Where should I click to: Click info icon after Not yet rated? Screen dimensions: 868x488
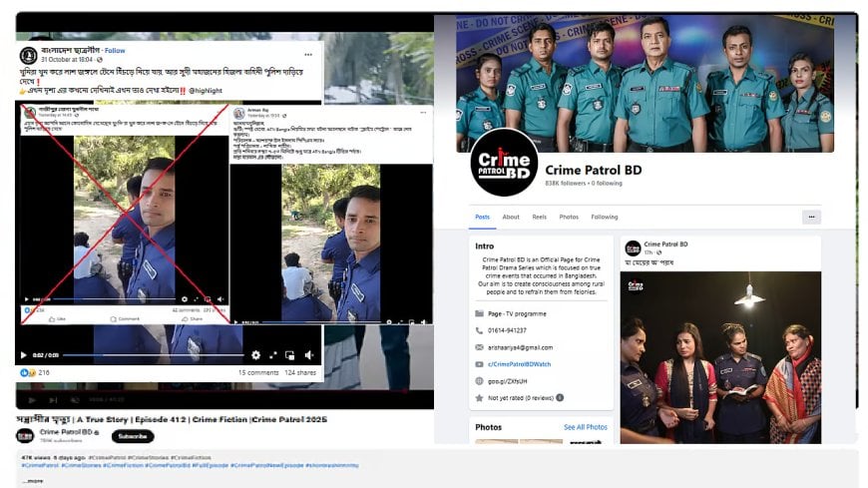tap(560, 398)
